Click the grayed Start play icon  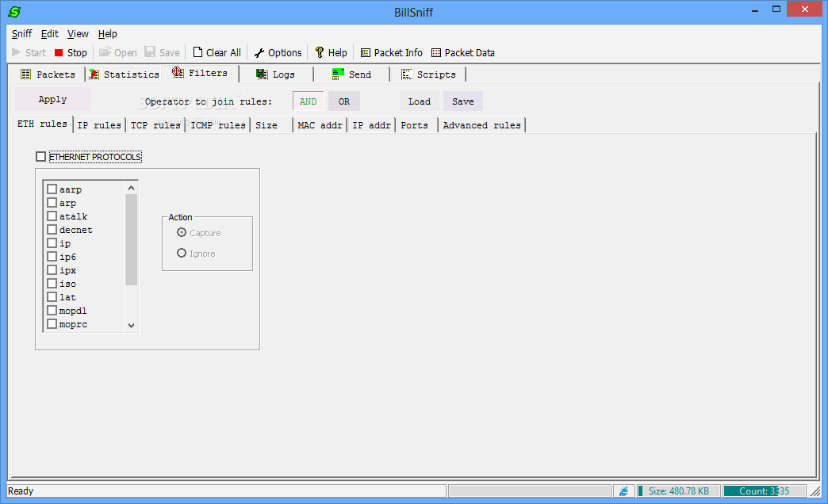17,52
